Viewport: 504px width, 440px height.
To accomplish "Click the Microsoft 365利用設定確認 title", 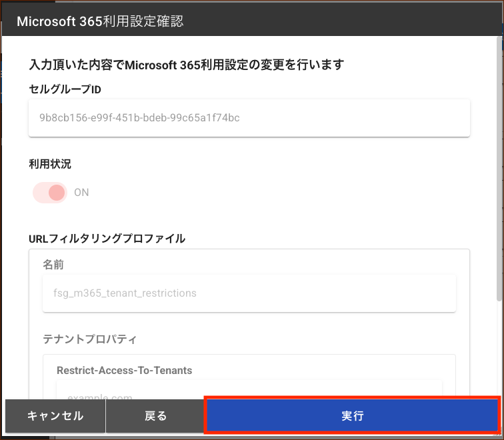I will click(100, 21).
